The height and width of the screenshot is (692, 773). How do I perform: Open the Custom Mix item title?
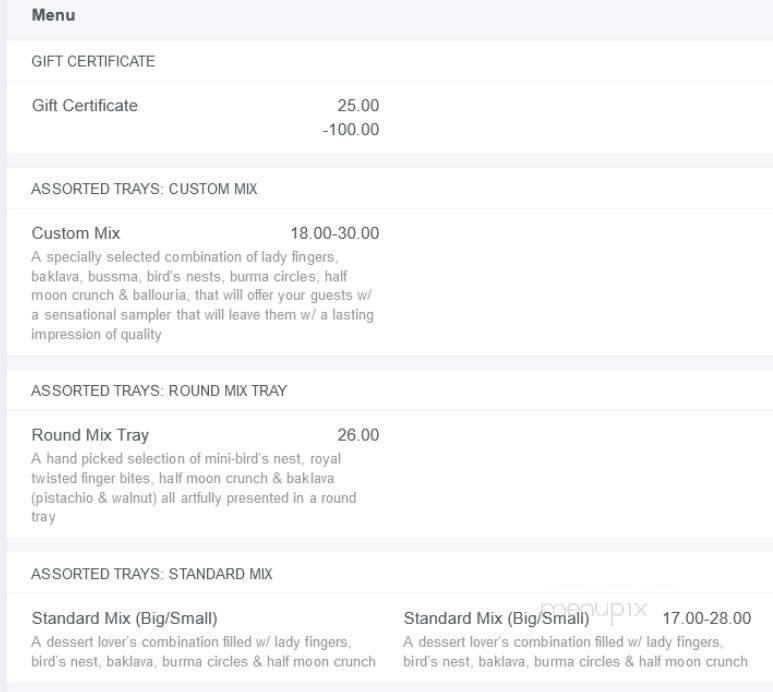[x=76, y=234]
